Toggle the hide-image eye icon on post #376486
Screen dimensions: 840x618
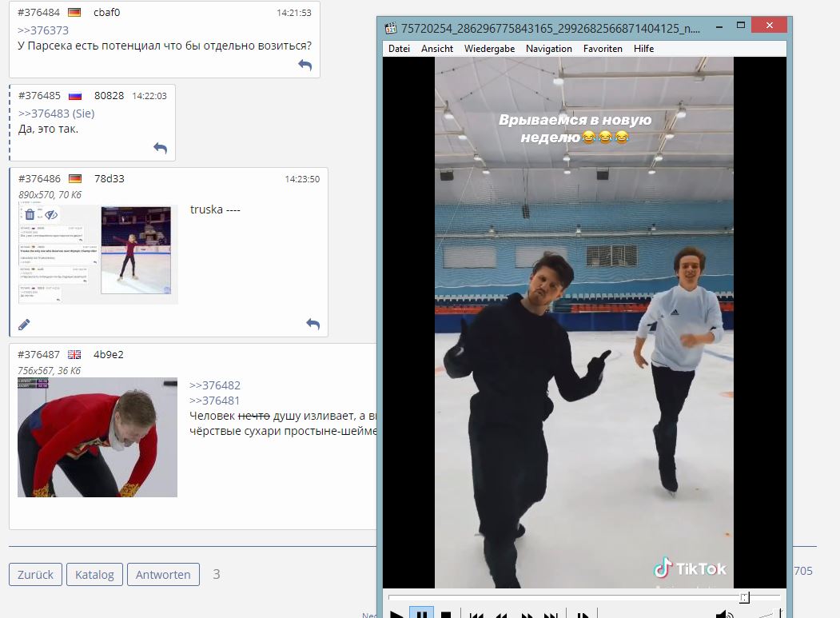[51, 214]
